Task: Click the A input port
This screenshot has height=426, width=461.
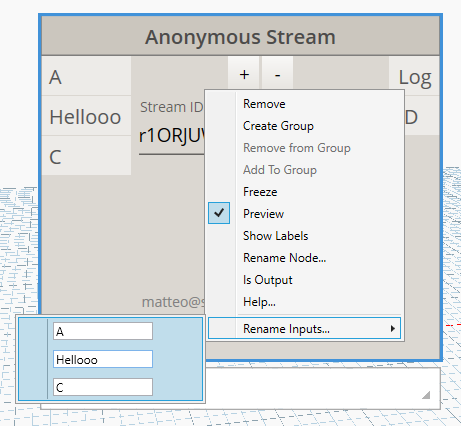Action: click(86, 76)
